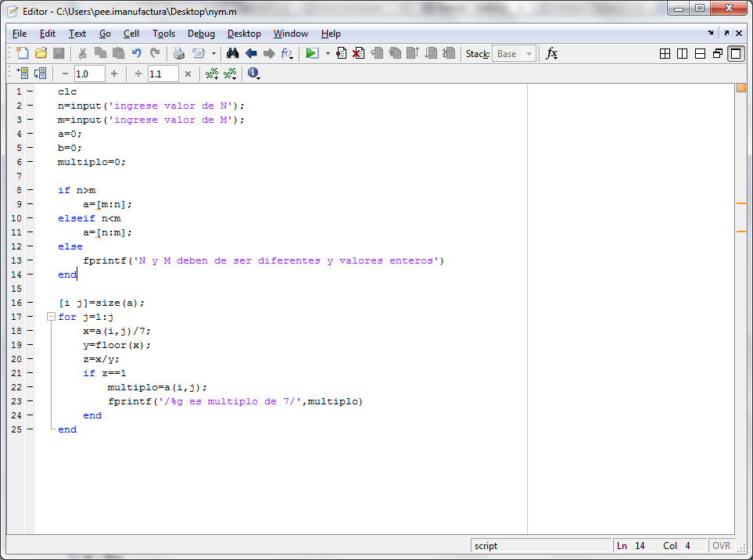Toggle the left/right split tile layout
The image size is (753, 560).
click(682, 53)
